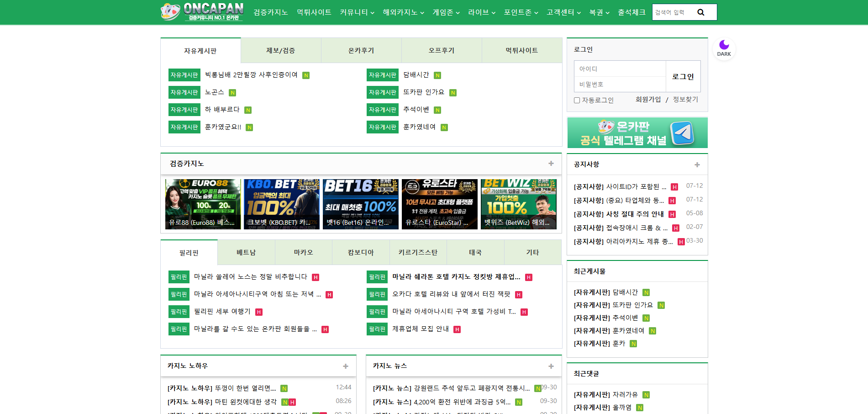Open the 고객센터 dropdown menu
Screen dimensions: 868x414
coord(563,12)
